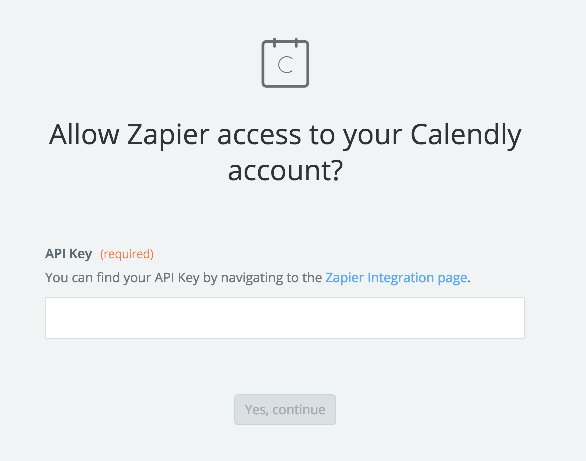Click the "account?" word in the heading

pyautogui.click(x=285, y=171)
